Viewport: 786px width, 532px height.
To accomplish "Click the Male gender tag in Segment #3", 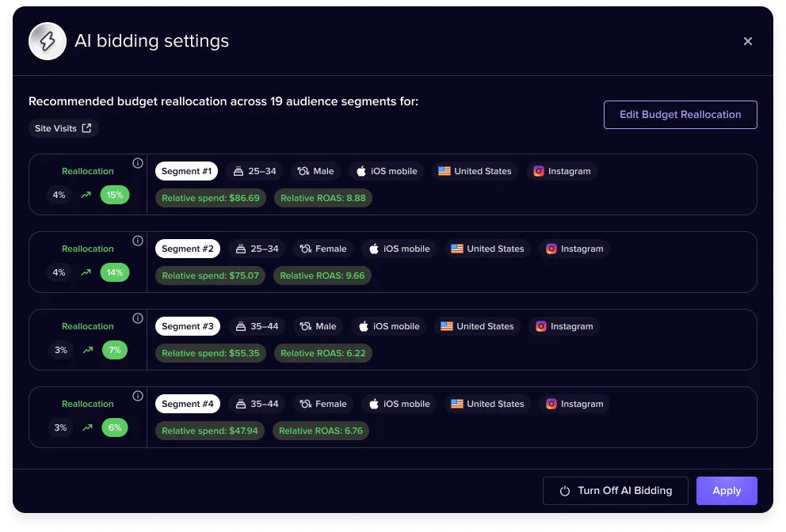I will [x=319, y=327].
